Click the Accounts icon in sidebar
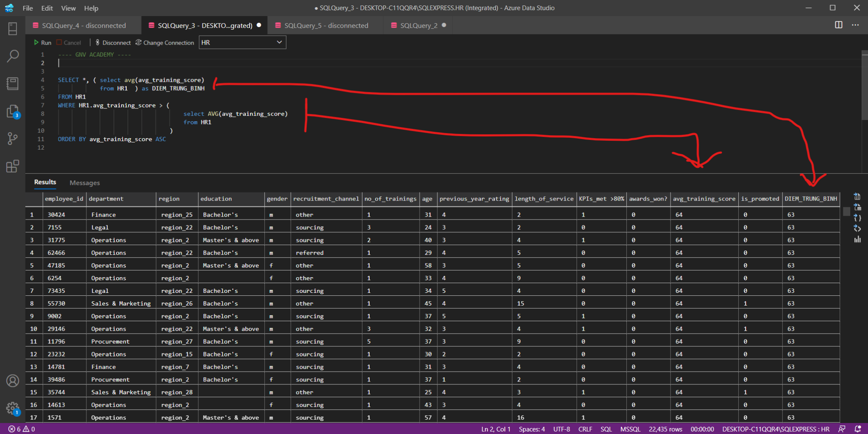 tap(13, 381)
